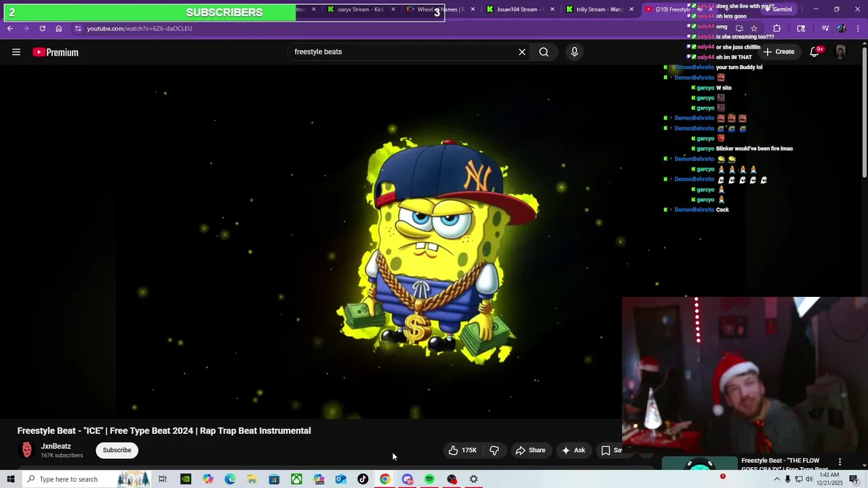Open TikTok from taskbar

363,479
